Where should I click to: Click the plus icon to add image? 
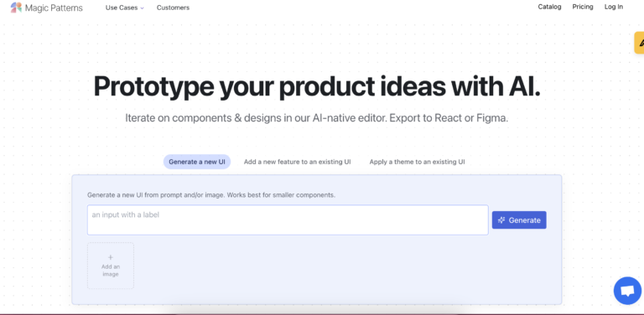(110, 257)
